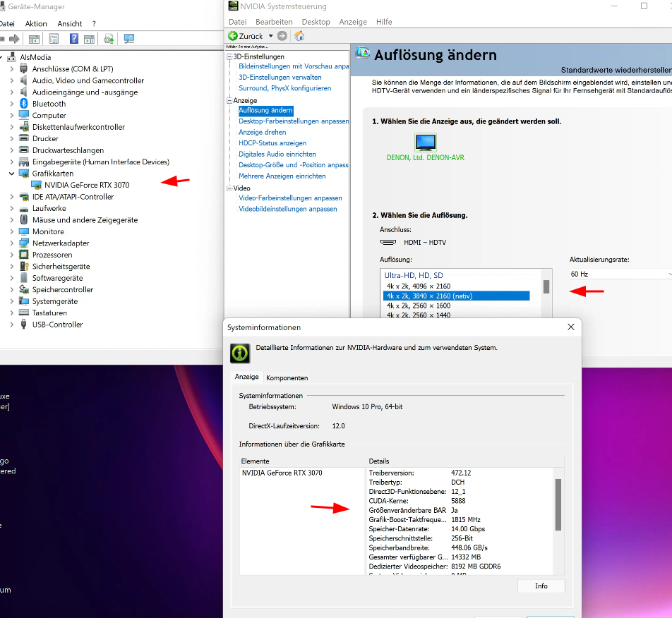Image resolution: width=672 pixels, height=618 pixels.
Task: Close the Systeminformationen dialog
Action: coord(571,327)
